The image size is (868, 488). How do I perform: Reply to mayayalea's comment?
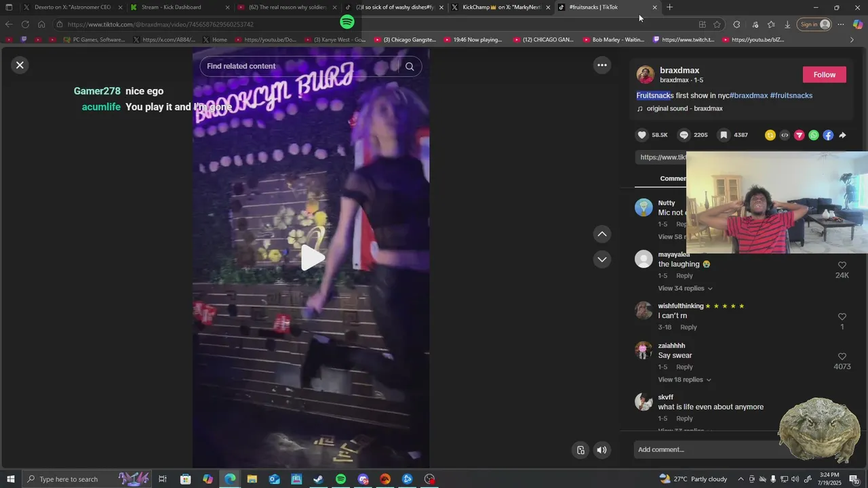[684, 276]
